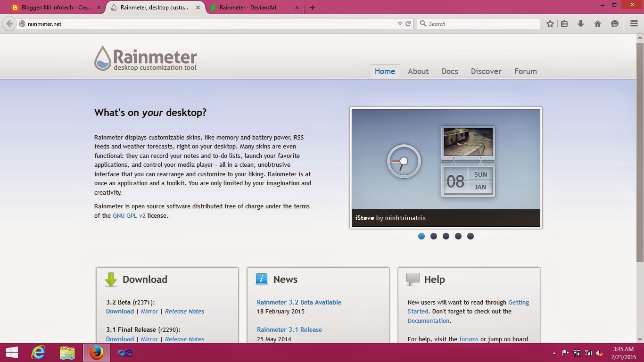The height and width of the screenshot is (362, 644).
Task: Expand the search dropdown arrow in address bar
Action: pos(399,23)
